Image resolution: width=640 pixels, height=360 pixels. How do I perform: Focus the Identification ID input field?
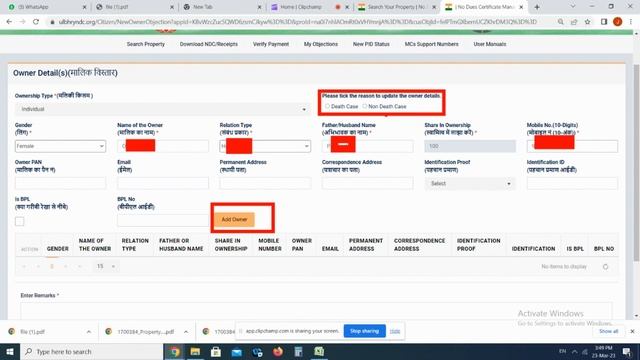click(x=572, y=183)
